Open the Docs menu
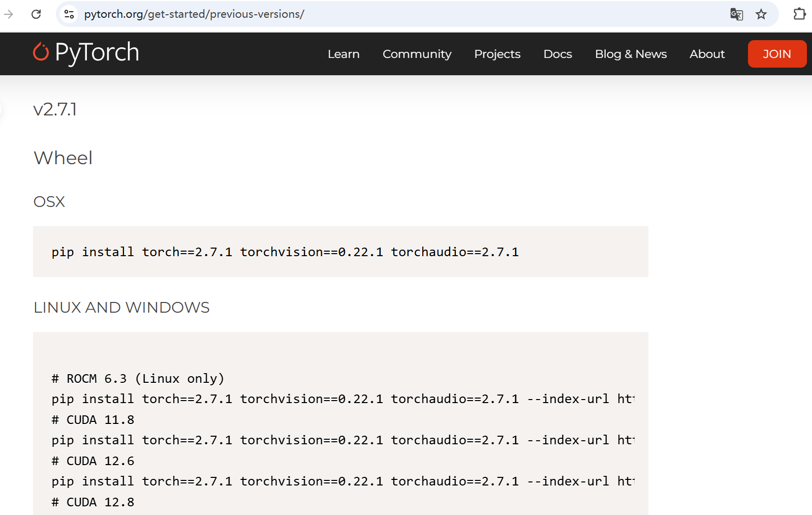 point(557,54)
